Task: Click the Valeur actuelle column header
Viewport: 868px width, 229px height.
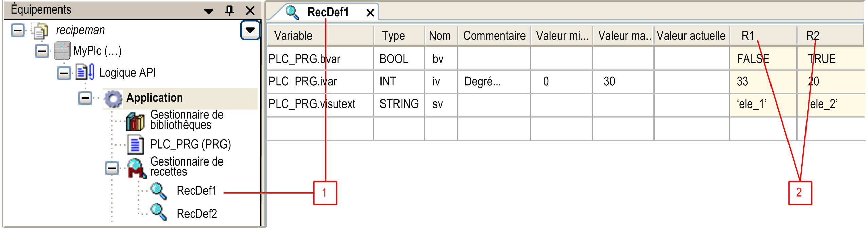Action: tap(691, 36)
